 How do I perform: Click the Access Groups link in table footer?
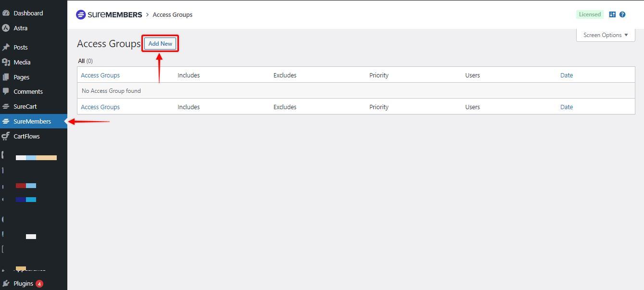tap(100, 107)
